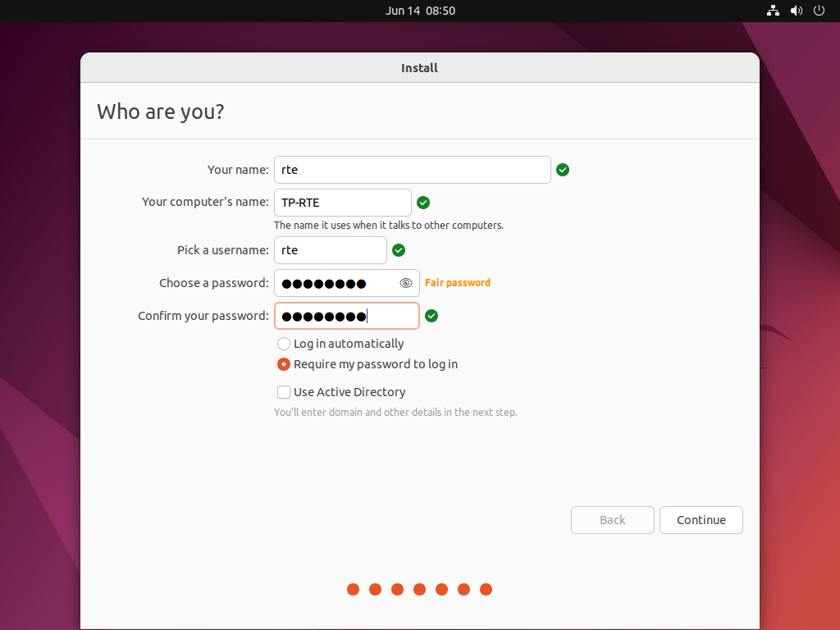The height and width of the screenshot is (630, 840).
Task: Focus the Choose a password field
Action: [x=336, y=283]
